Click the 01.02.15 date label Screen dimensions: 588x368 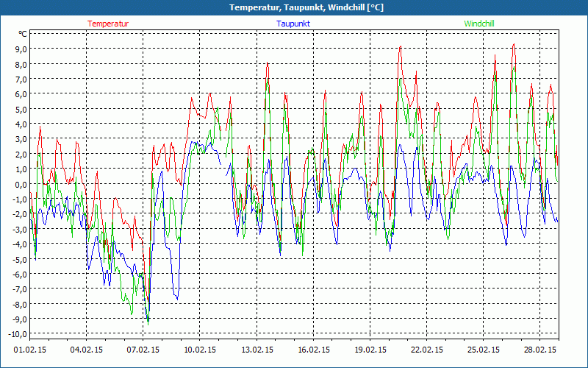point(30,350)
